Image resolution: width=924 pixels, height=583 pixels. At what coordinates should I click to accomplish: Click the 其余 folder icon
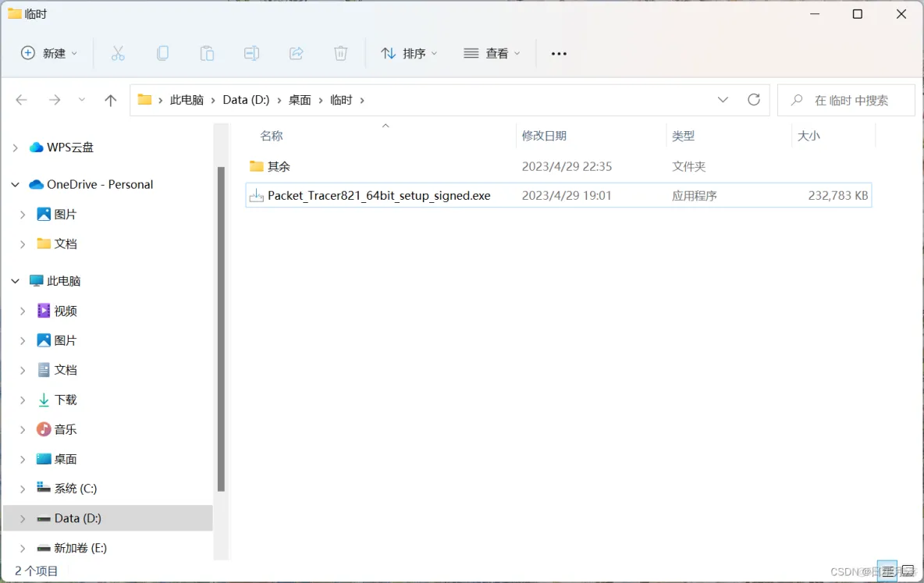256,166
